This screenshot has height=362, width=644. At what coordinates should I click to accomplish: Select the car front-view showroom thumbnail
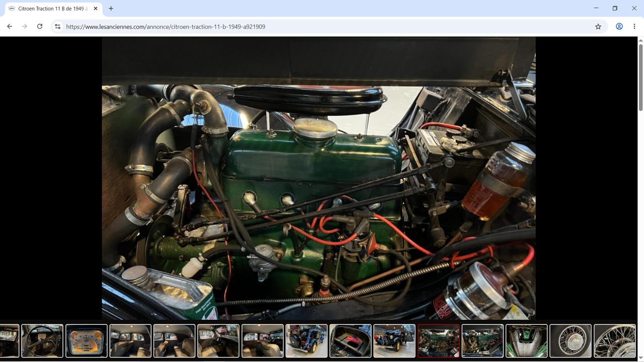[x=394, y=341]
